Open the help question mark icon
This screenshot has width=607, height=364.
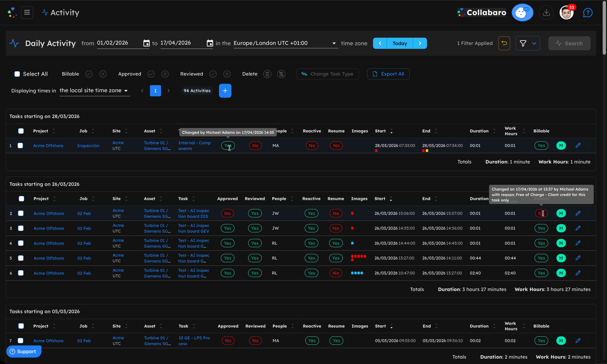pos(588,13)
